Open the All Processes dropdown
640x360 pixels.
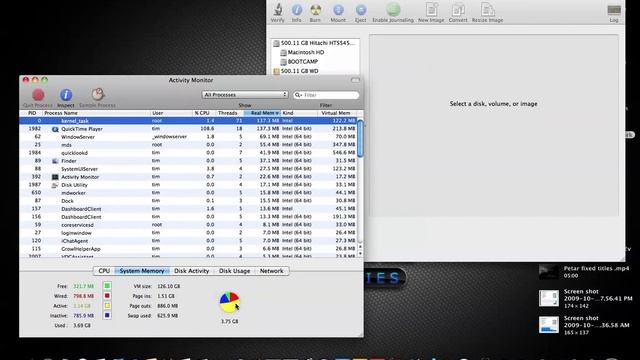245,95
